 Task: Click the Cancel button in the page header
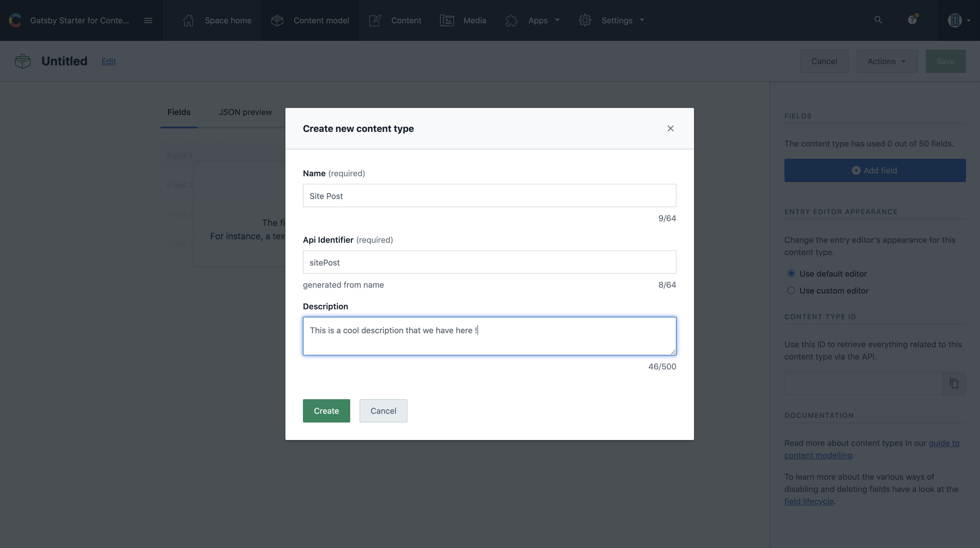tap(824, 61)
